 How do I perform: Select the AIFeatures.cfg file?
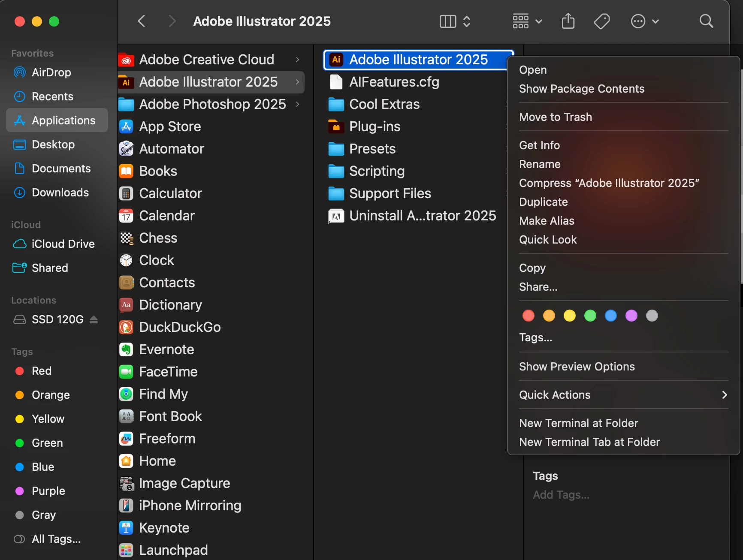(x=415, y=82)
